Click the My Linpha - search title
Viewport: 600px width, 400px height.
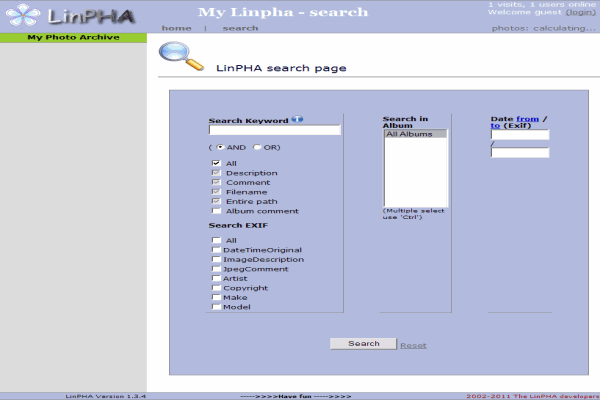(283, 12)
